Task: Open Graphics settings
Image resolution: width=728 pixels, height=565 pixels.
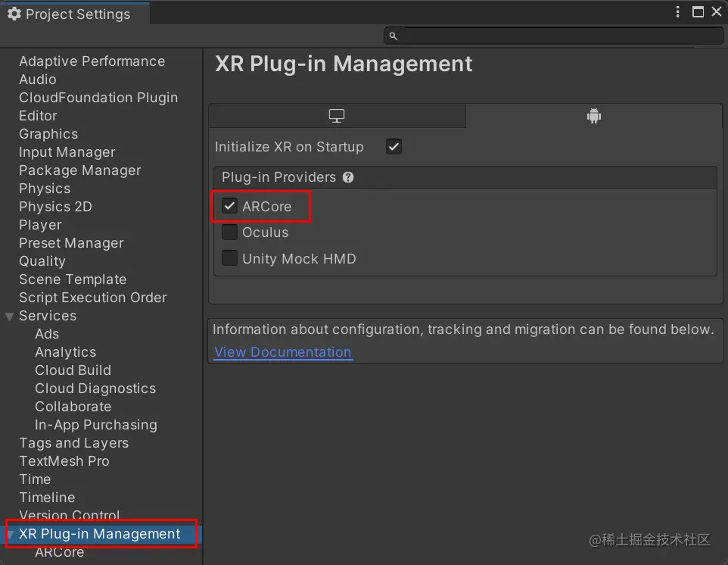Action: [48, 134]
